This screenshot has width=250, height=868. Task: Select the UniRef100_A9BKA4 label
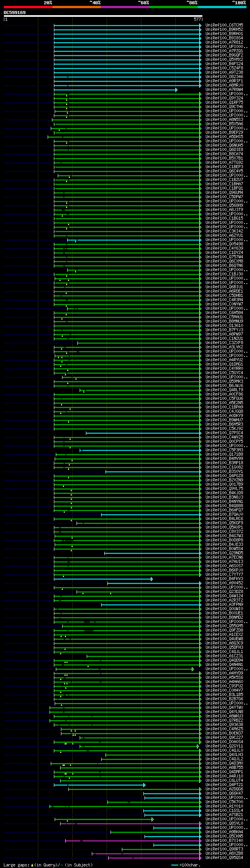point(224,832)
